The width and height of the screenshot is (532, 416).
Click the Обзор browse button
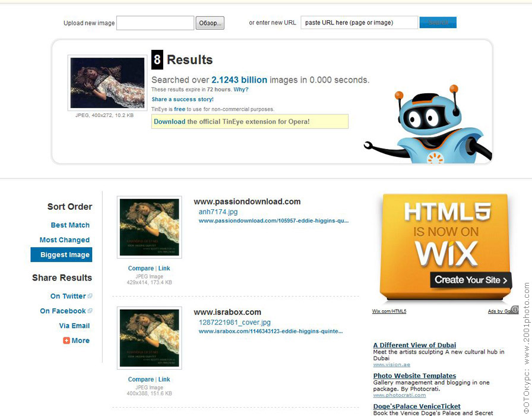(210, 23)
